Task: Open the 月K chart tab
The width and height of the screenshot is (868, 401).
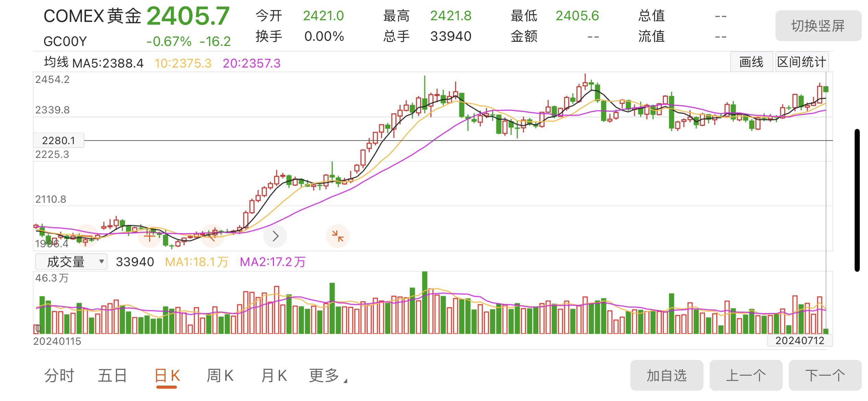Action: coord(274,376)
